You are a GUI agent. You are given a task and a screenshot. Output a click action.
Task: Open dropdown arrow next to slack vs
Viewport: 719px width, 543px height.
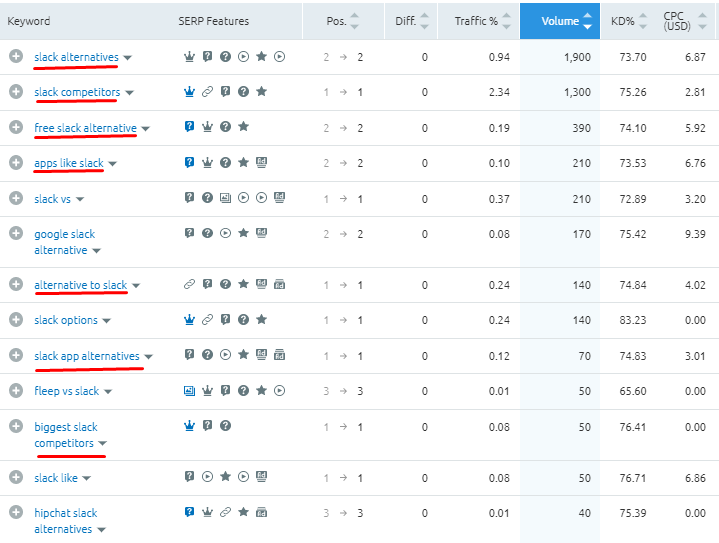[80, 199]
